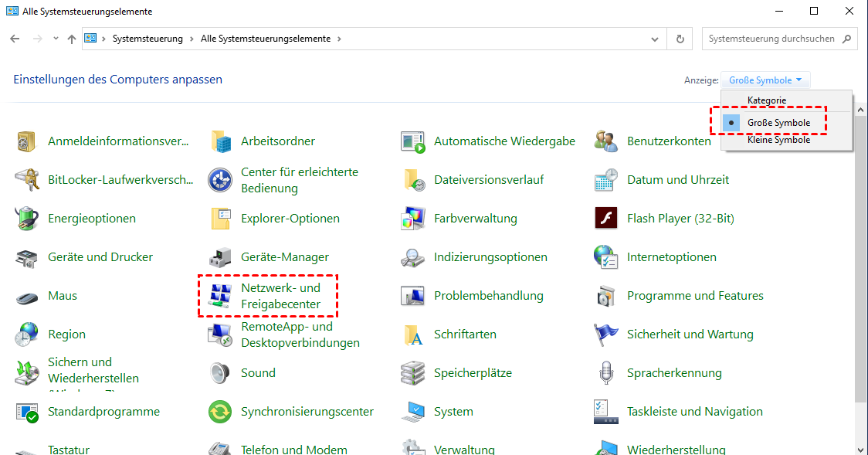Screen dimensions: 868x455
Task: Click the Maus icon
Action: click(x=27, y=296)
